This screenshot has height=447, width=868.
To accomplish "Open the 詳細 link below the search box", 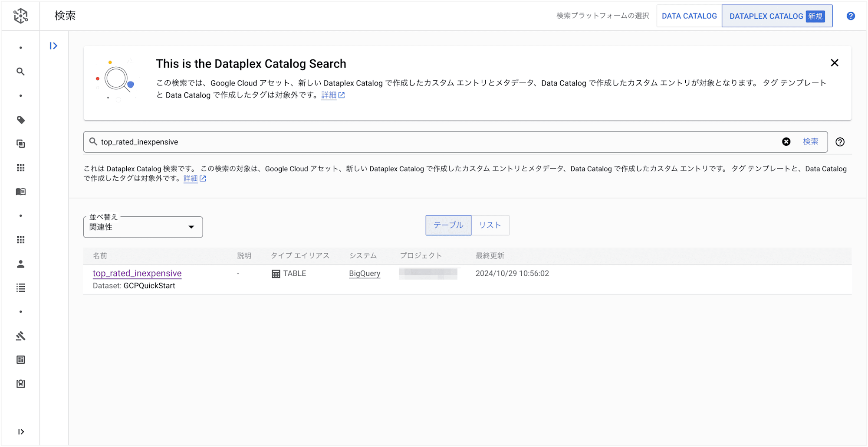I will click(194, 178).
